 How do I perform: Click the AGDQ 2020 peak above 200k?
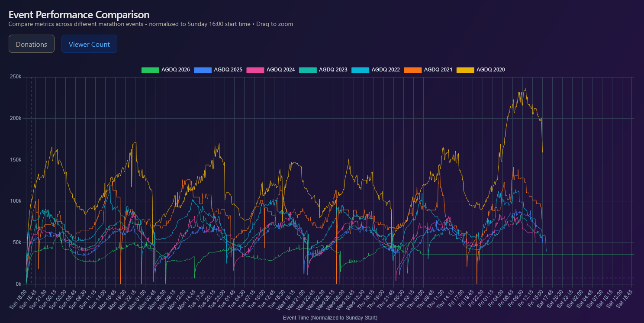pyautogui.click(x=525, y=89)
